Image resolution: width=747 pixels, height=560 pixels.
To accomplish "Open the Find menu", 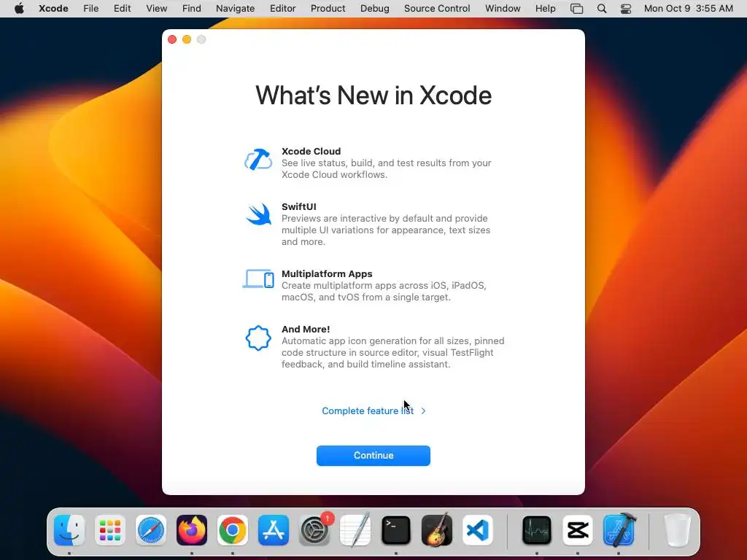I will [192, 9].
